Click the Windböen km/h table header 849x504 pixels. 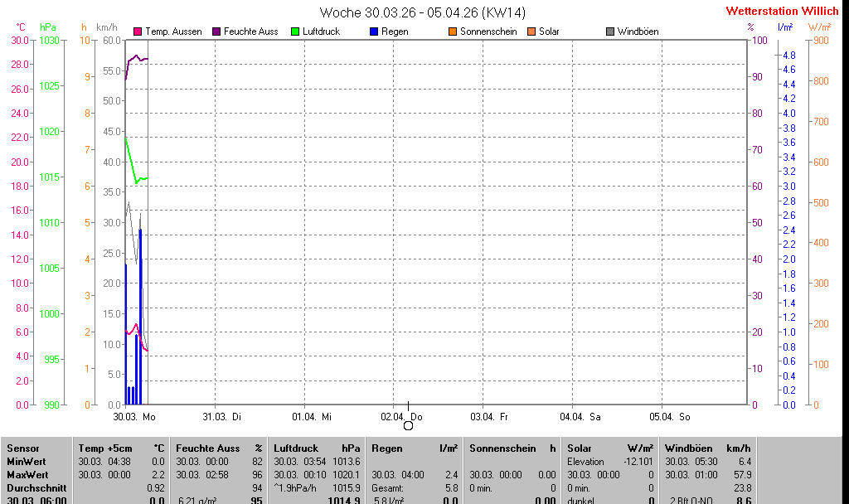708,448
